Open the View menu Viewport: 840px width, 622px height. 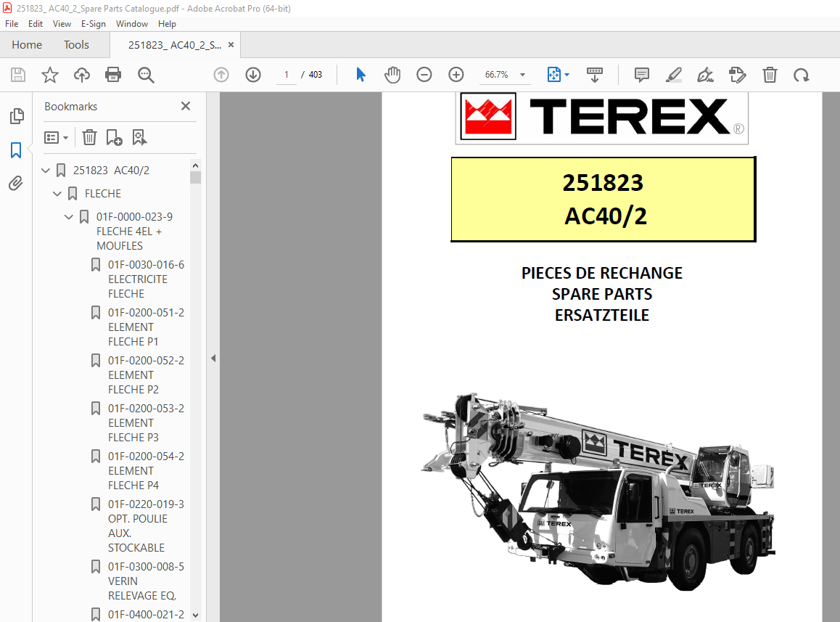click(x=62, y=24)
